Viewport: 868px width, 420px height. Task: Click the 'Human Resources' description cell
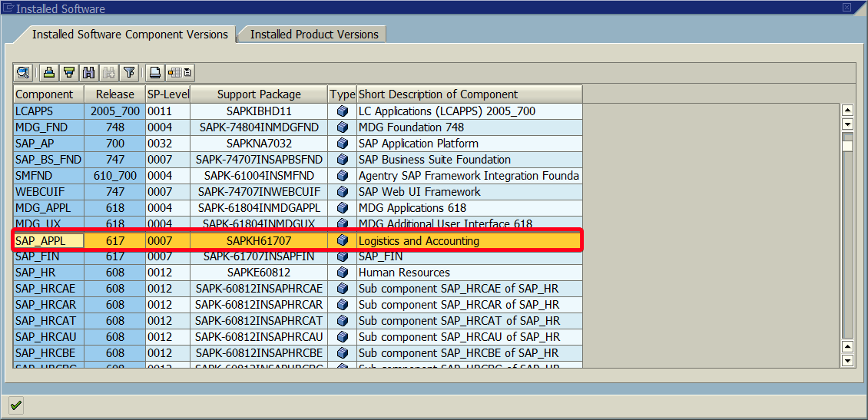coord(469,273)
